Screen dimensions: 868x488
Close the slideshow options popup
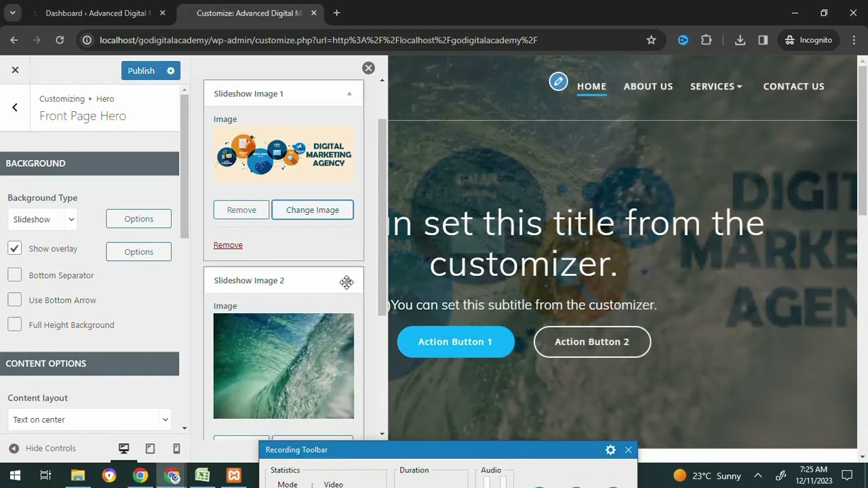click(368, 68)
